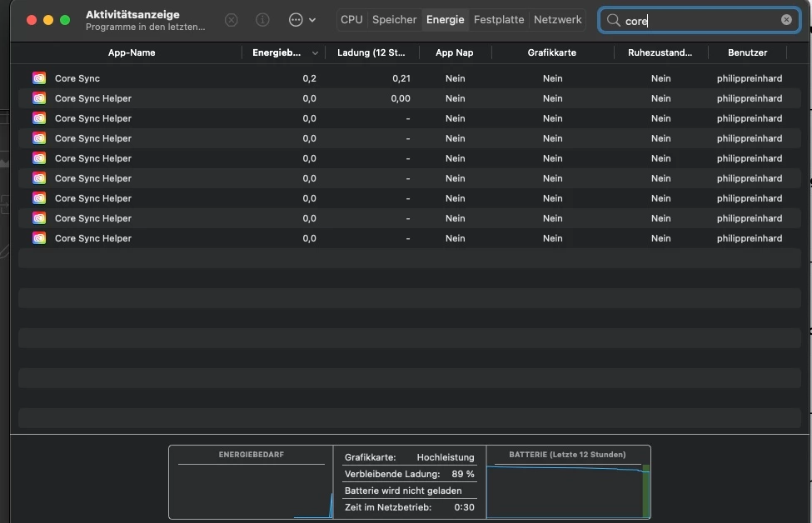The width and height of the screenshot is (812, 523).
Task: Sort by Benutzer column header
Action: pyautogui.click(x=747, y=52)
